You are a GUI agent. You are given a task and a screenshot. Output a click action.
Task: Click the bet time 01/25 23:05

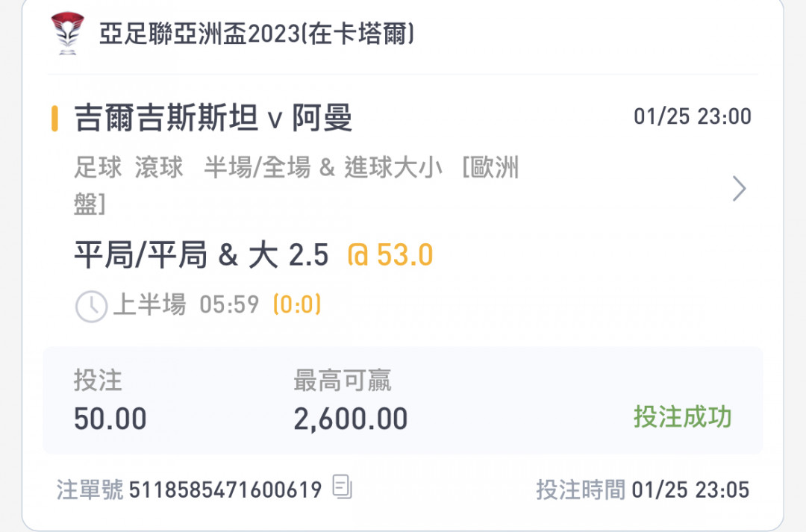point(690,489)
